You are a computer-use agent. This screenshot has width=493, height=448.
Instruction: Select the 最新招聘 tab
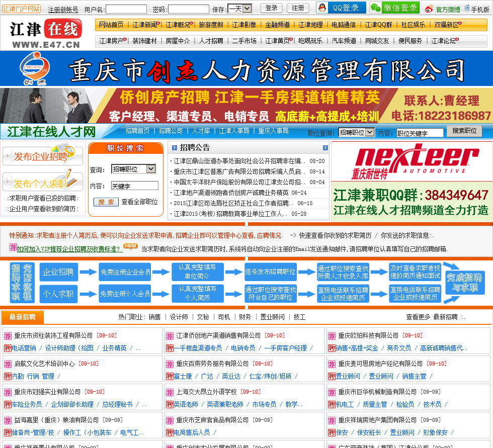pyautogui.click(x=23, y=317)
